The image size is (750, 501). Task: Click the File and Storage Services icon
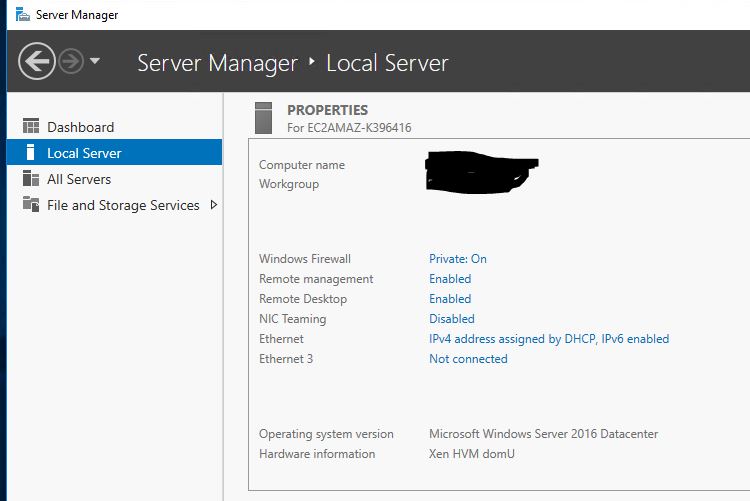[x=31, y=204]
